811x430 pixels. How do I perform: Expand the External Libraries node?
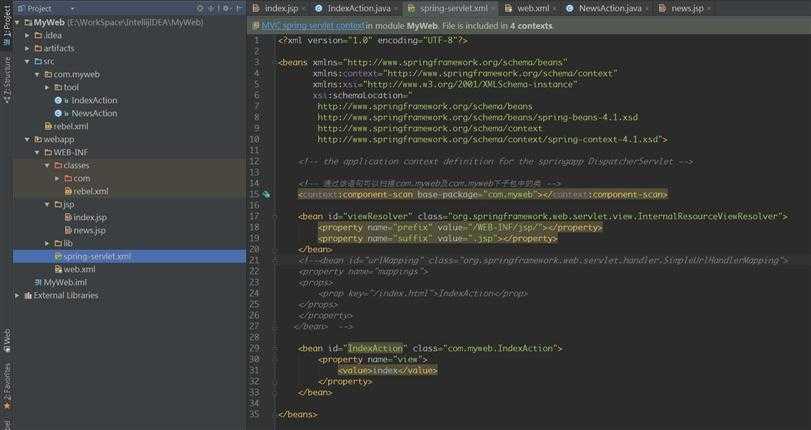click(x=18, y=295)
